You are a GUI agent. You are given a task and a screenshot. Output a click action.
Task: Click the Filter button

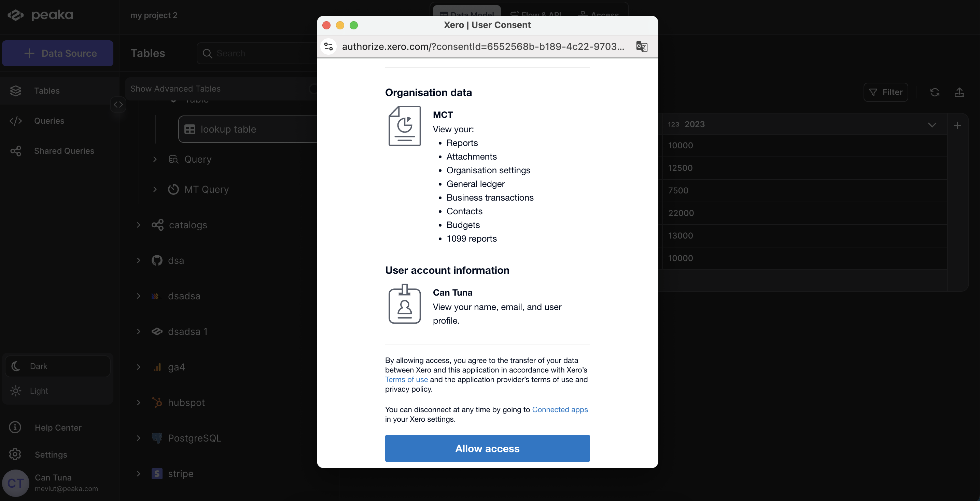(886, 92)
